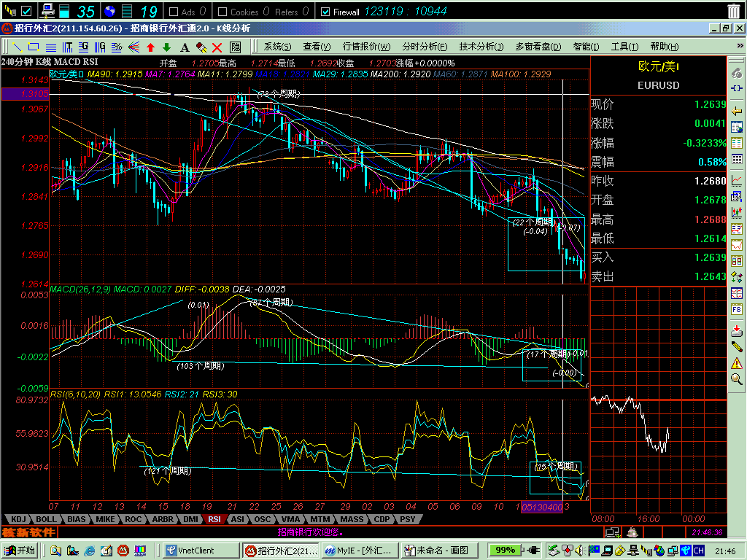The image size is (747, 560).
Task: Click the volume speaker tray icon
Action: point(579,551)
